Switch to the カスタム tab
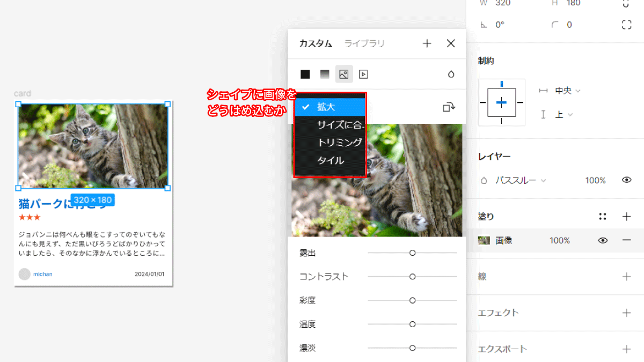Screen dimensions: 644x362 (x=316, y=43)
